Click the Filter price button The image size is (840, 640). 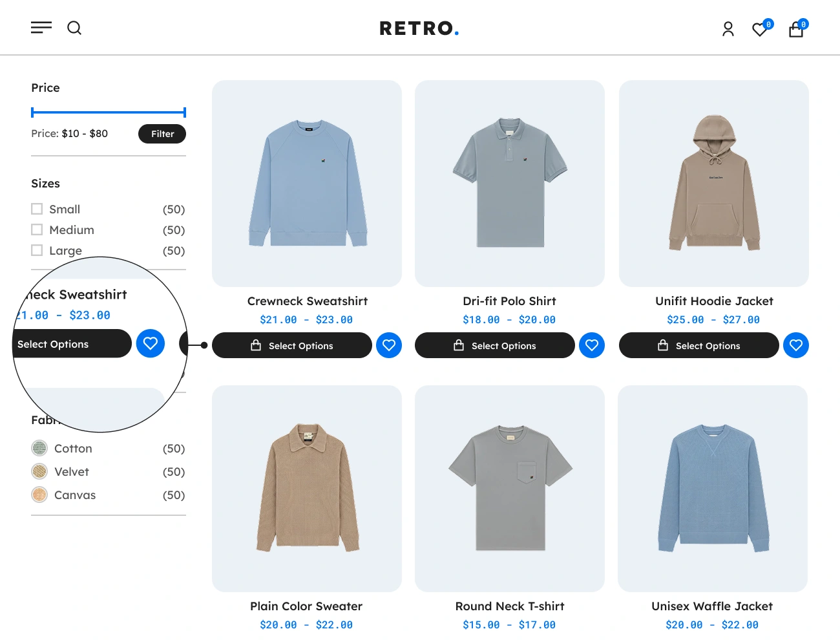(x=162, y=134)
